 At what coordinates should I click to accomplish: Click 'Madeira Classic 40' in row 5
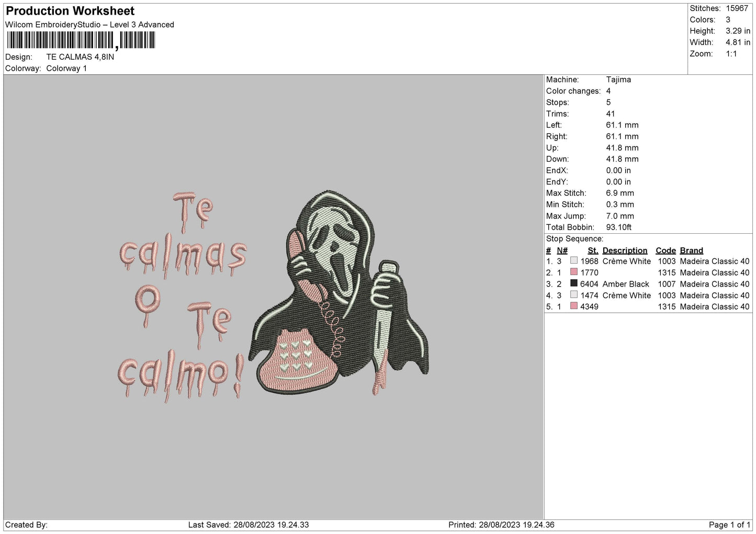(714, 306)
